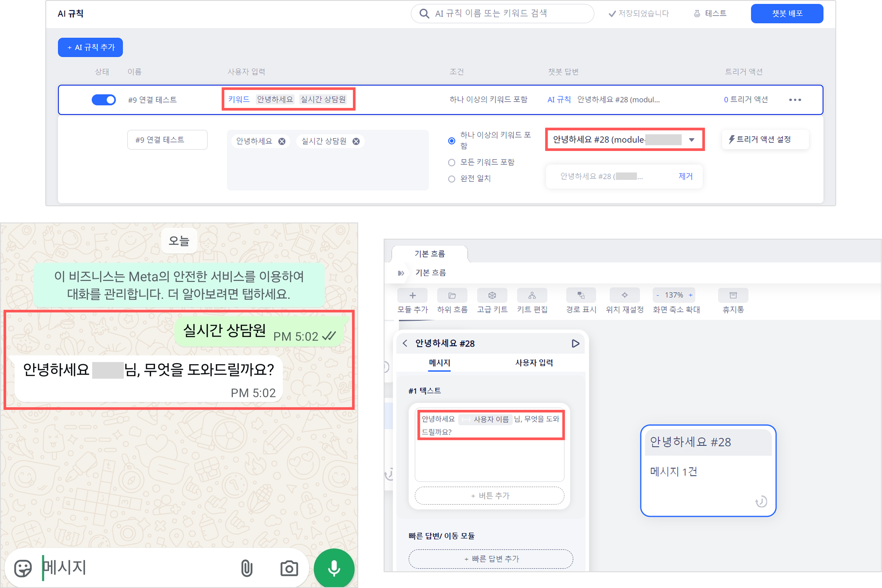882x588 pixels.
Task: Go back using chevron beside 안녕하세요 #28
Action: [x=405, y=343]
